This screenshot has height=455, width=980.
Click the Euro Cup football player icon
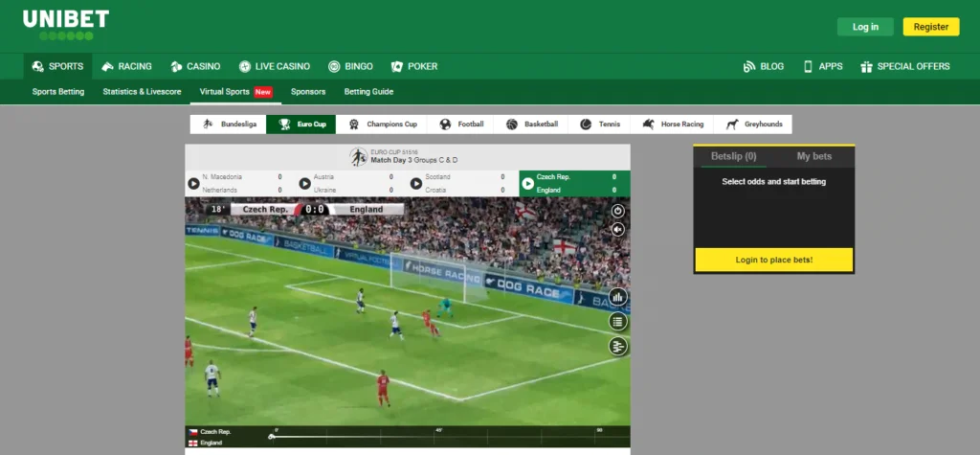click(x=359, y=156)
